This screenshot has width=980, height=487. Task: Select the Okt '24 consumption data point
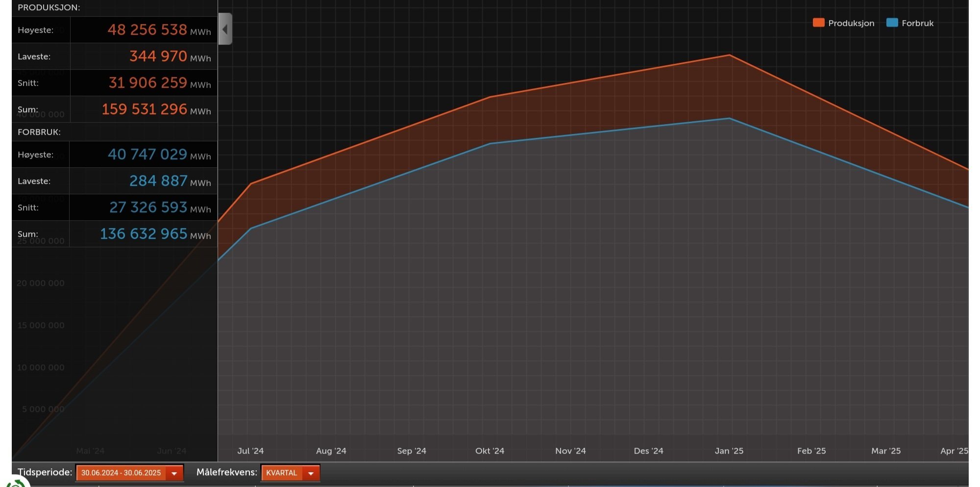tap(490, 144)
